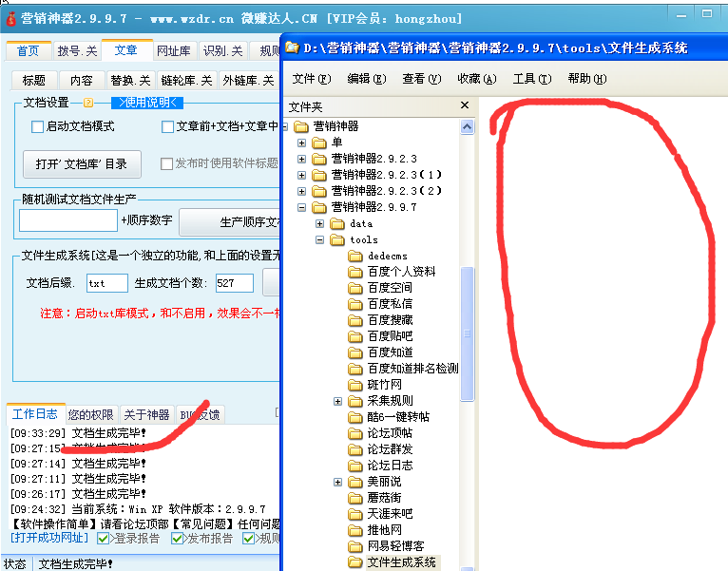Click the yellow help icon beside 文档设置
The image size is (728, 571).
pyautogui.click(x=88, y=103)
